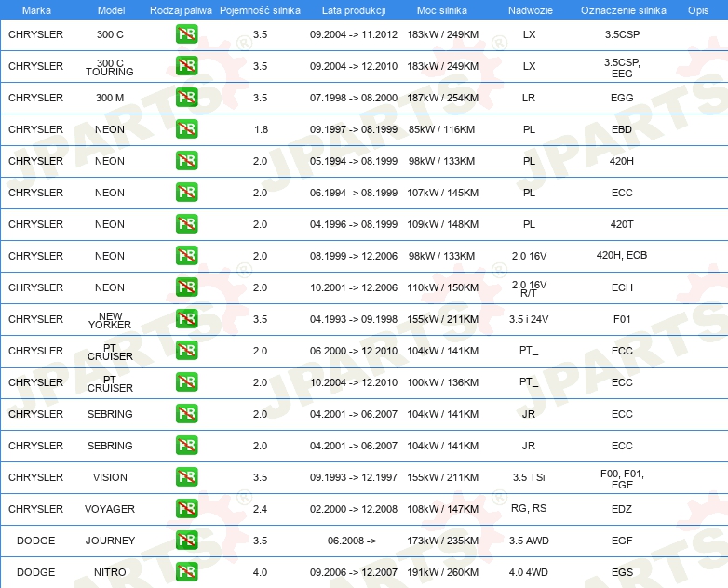Click fuel icon in the VISION row
The height and width of the screenshot is (588, 728).
pos(186,476)
